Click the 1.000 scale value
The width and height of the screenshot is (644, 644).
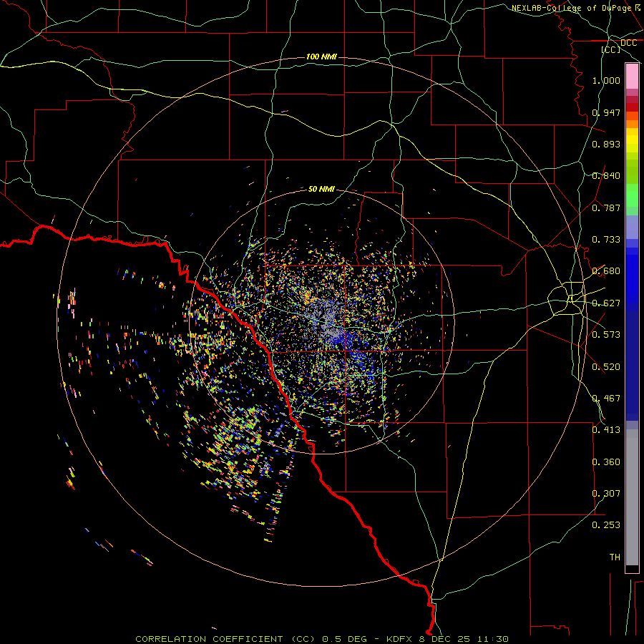pyautogui.click(x=606, y=80)
